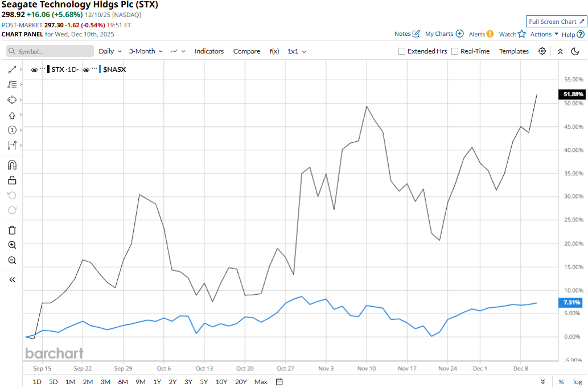
Task: Click the Symbol search field
Action: point(50,51)
